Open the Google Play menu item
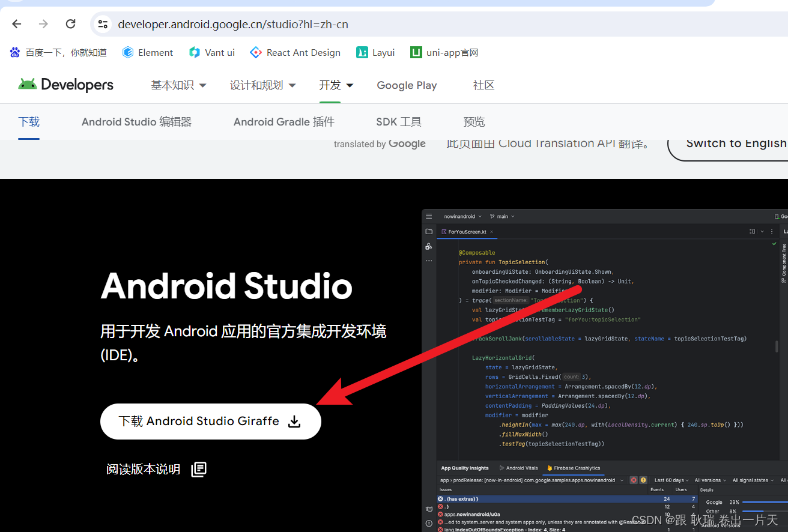Viewport: 788px width, 532px height. 407,85
